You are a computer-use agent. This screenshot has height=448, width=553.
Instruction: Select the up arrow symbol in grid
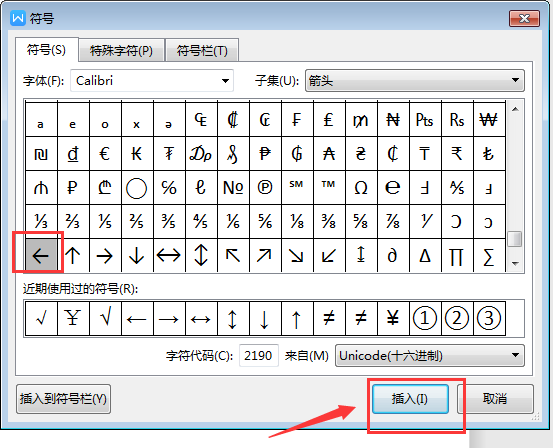73,255
